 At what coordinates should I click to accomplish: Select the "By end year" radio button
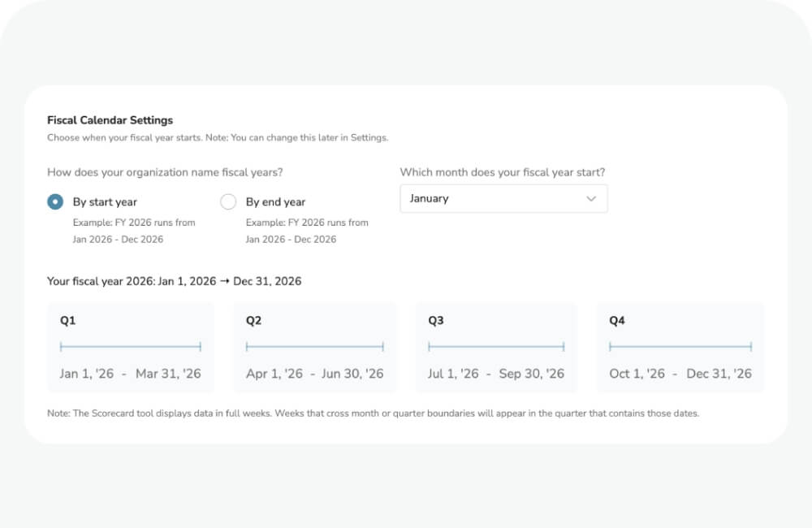click(x=228, y=201)
